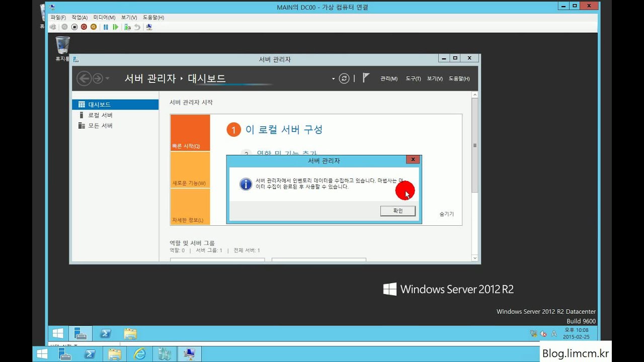
Task: Open the 파일(F) menu
Action: point(58,17)
